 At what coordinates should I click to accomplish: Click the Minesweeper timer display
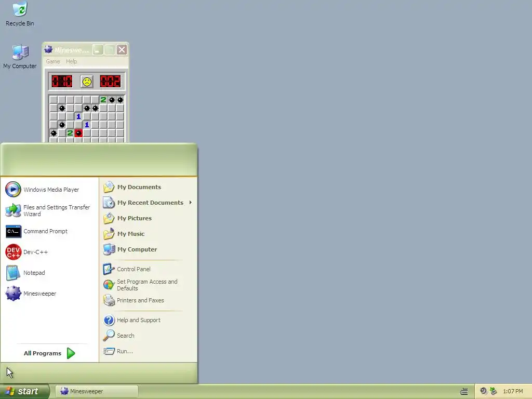pos(110,82)
